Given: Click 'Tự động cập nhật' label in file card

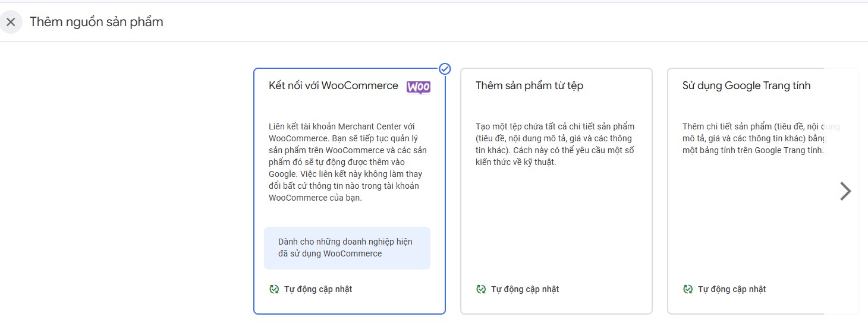Looking at the screenshot, I should point(525,289).
